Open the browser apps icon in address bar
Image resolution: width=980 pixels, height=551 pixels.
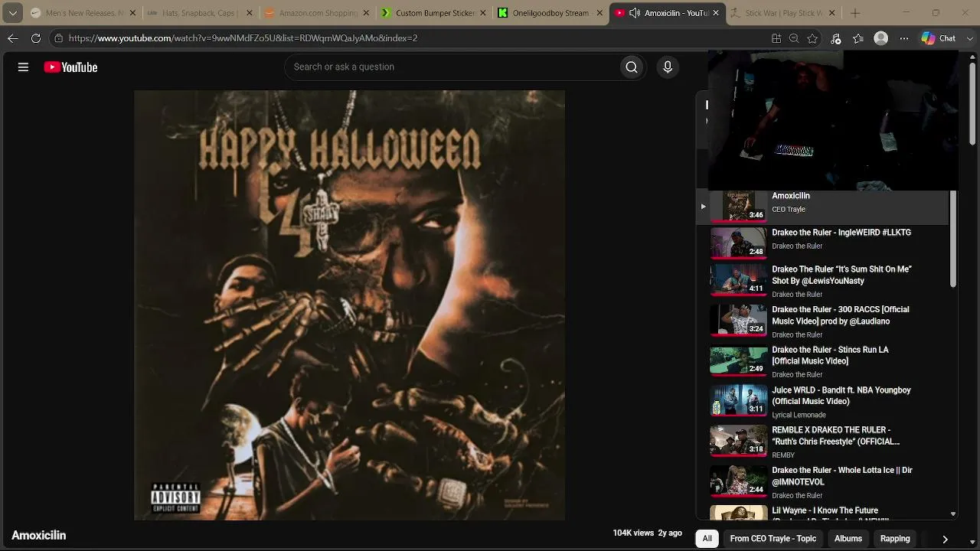(x=776, y=38)
